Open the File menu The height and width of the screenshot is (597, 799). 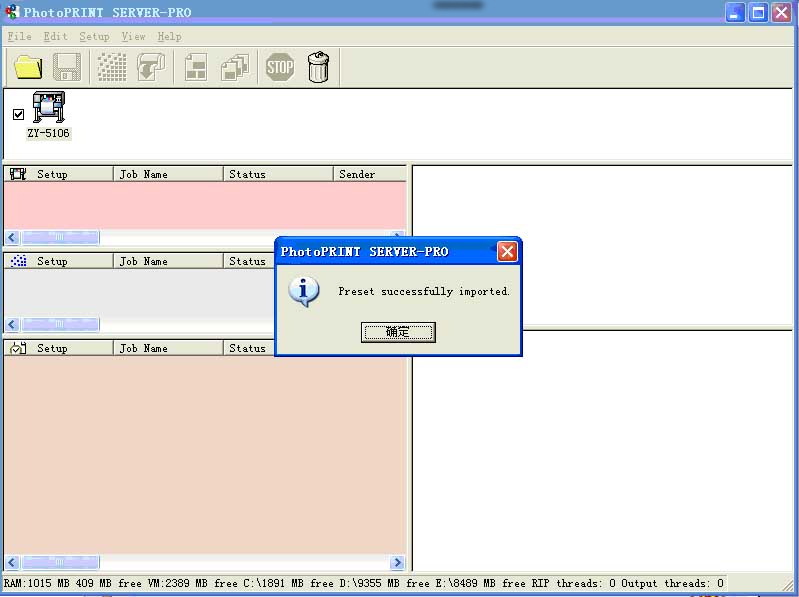19,37
